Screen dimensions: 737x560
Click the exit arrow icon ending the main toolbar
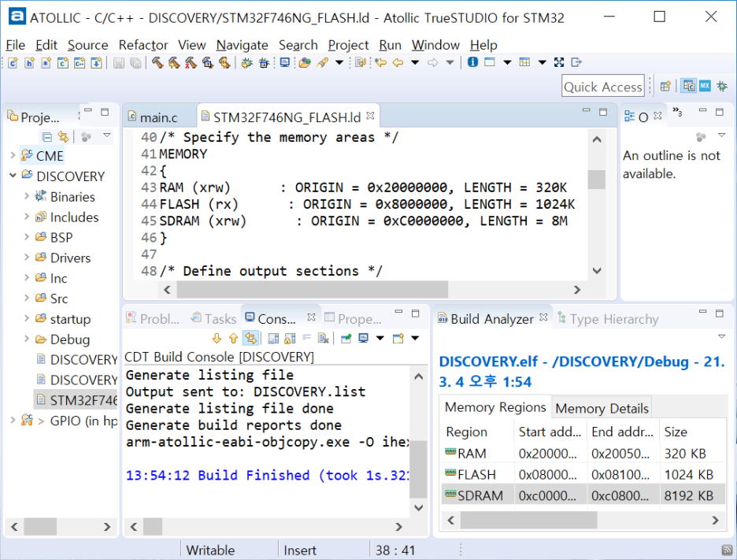(576, 62)
